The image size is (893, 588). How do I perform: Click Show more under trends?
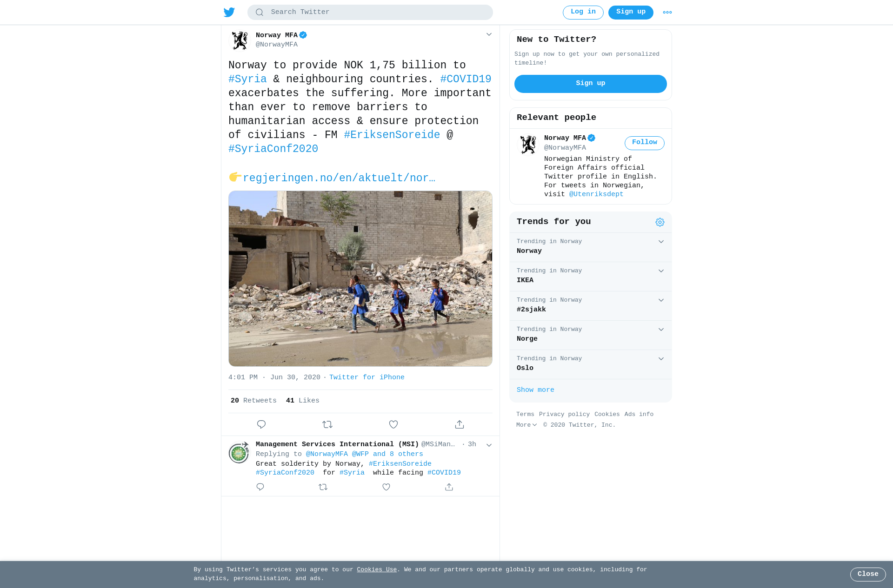point(535,390)
